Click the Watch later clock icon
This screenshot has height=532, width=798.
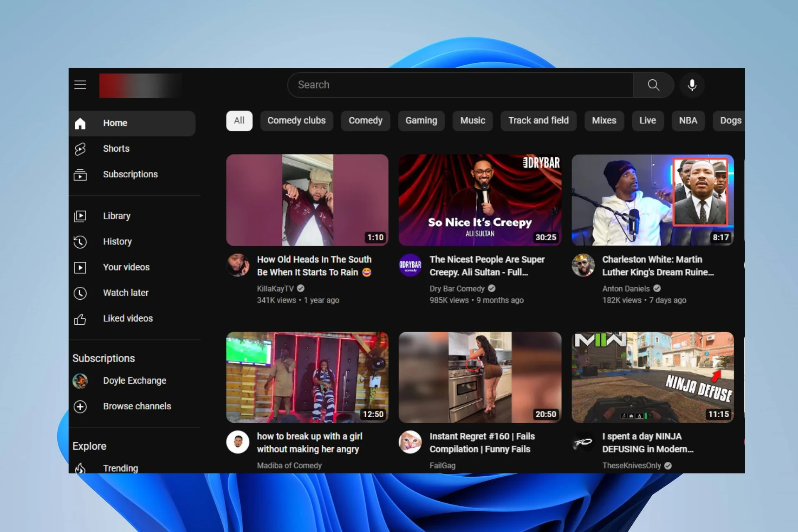pos(80,293)
